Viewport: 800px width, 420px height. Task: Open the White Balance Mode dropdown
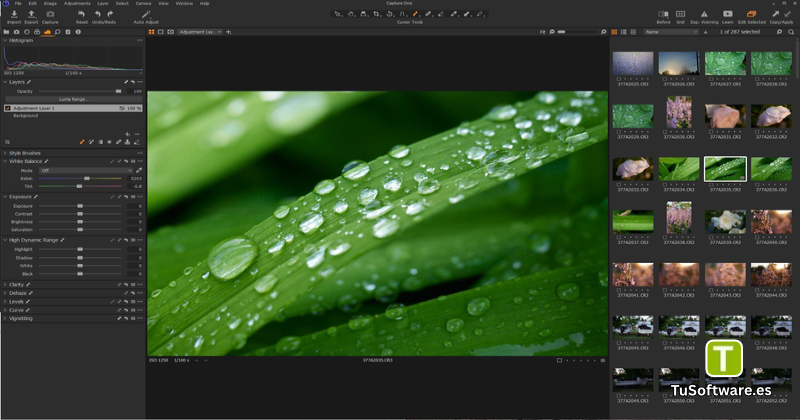(87, 170)
